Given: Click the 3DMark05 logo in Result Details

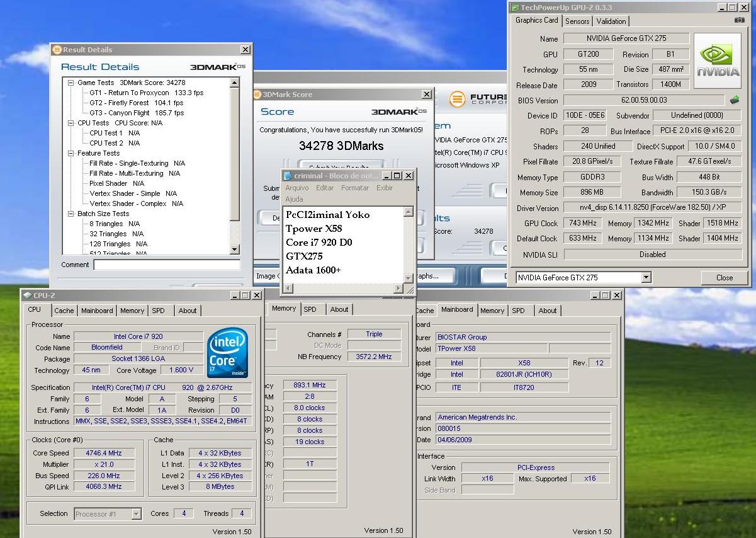Looking at the screenshot, I should click(218, 67).
